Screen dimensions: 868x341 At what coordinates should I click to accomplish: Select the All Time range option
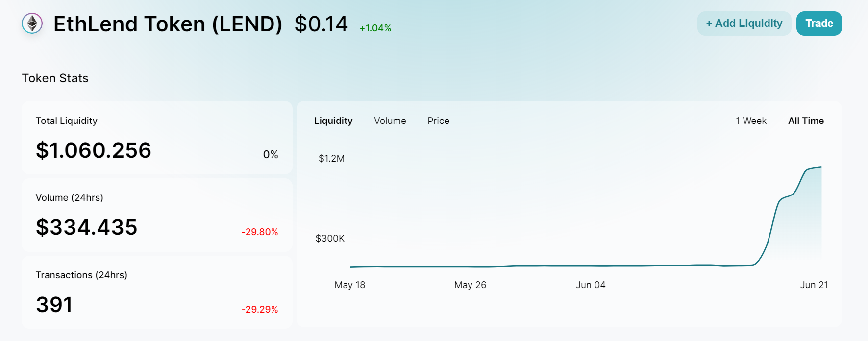[806, 121]
